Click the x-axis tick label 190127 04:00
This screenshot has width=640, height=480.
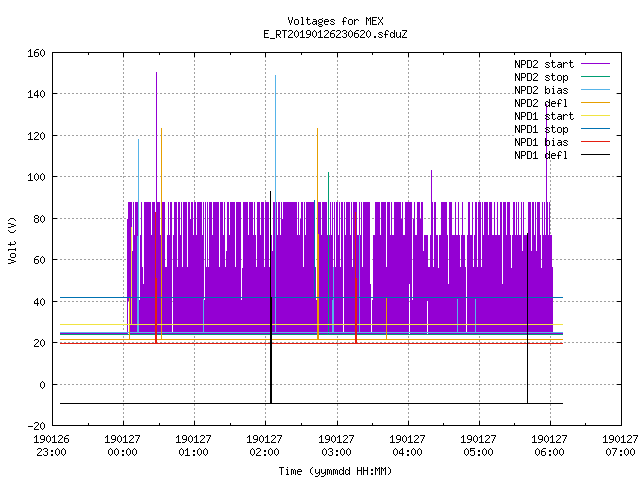click(x=407, y=446)
